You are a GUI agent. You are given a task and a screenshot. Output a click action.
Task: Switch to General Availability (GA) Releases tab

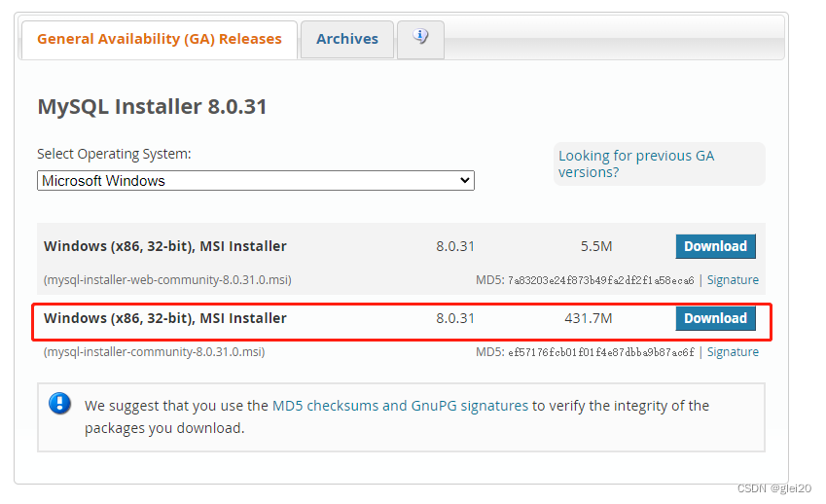[x=160, y=40]
